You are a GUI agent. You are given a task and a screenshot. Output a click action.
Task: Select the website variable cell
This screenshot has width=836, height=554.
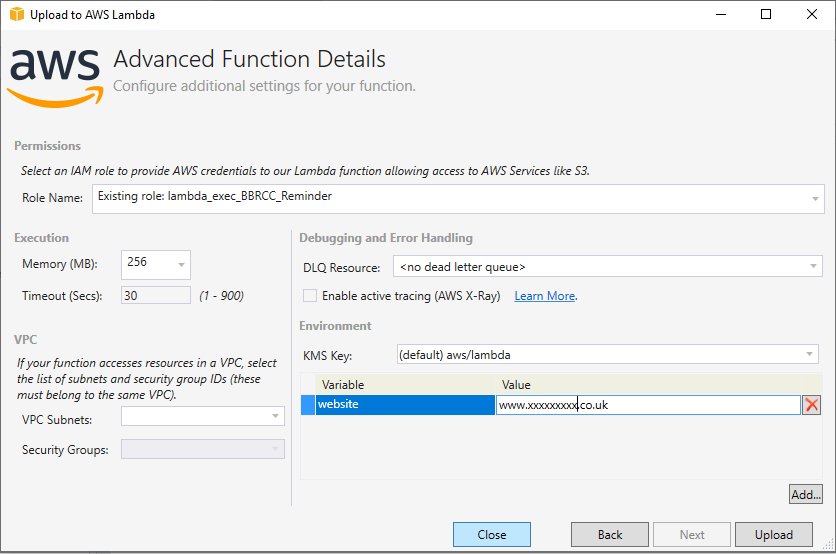[405, 405]
